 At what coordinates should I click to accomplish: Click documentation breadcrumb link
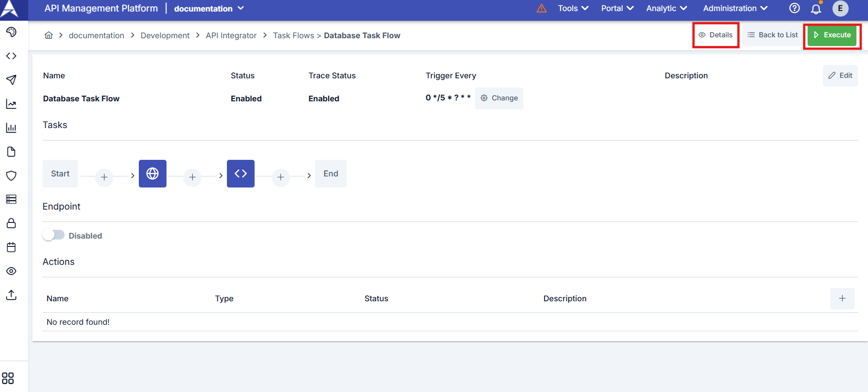(x=96, y=35)
